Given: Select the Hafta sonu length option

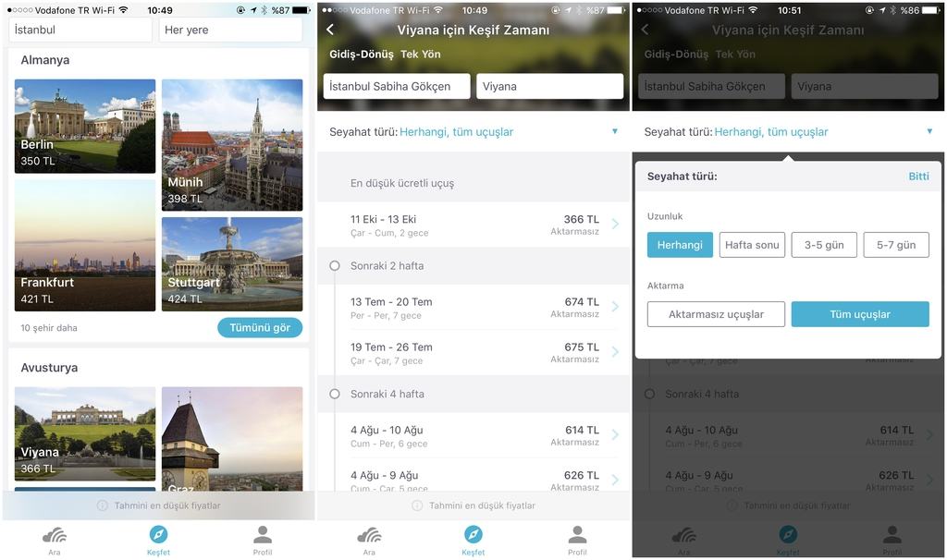Looking at the screenshot, I should click(752, 245).
